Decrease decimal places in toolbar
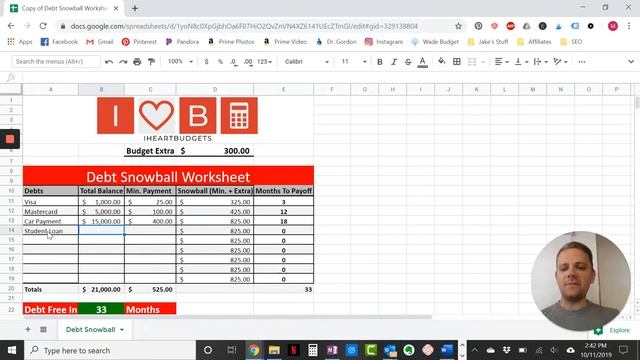640x360 pixels. pyautogui.click(x=234, y=62)
